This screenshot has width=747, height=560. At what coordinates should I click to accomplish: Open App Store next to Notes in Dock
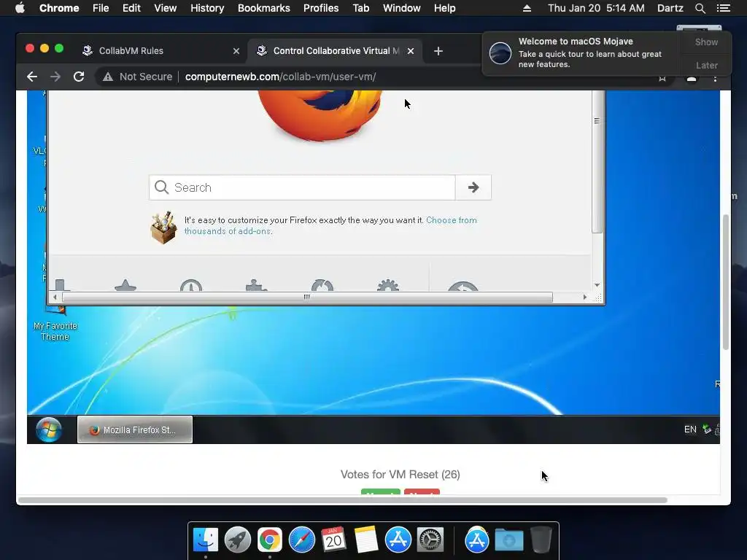(398, 540)
